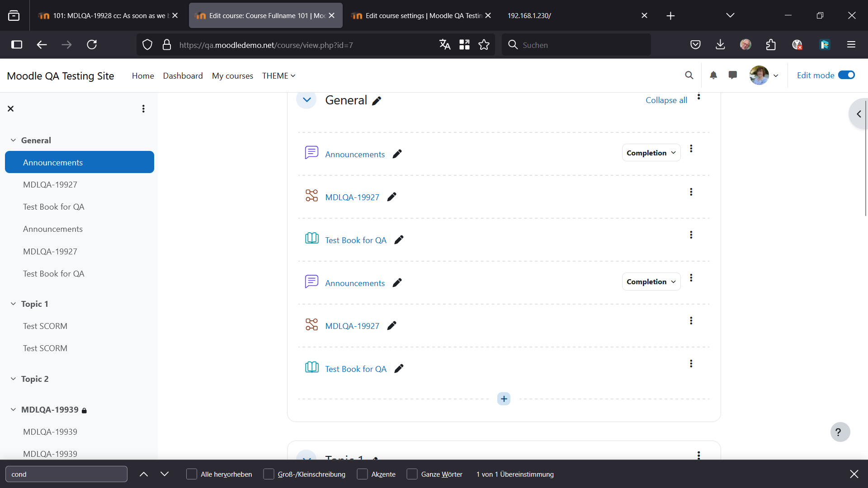
Task: Open three-dot menu for first Test Book row
Action: 691,235
